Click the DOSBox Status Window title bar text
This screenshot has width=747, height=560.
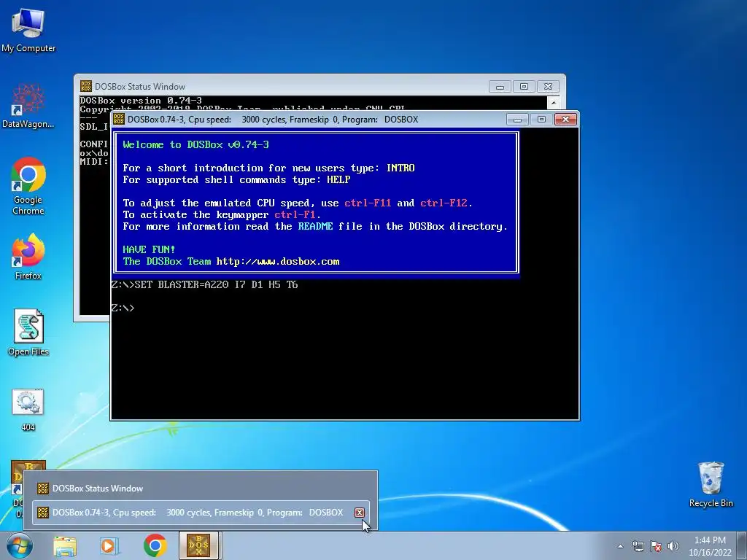[140, 87]
